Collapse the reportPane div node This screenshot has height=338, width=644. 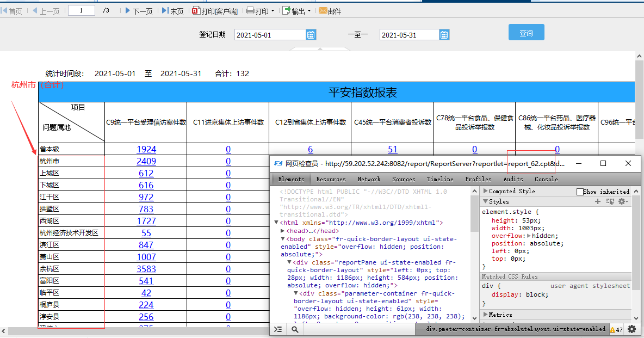coord(289,262)
